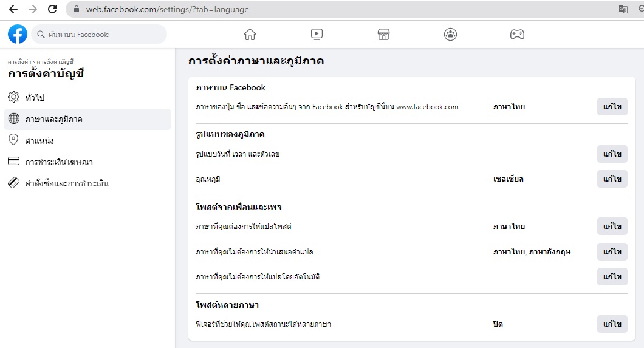
Task: Click แก้ไข for โพสต์หลายภาษา feature
Action: coord(612,325)
